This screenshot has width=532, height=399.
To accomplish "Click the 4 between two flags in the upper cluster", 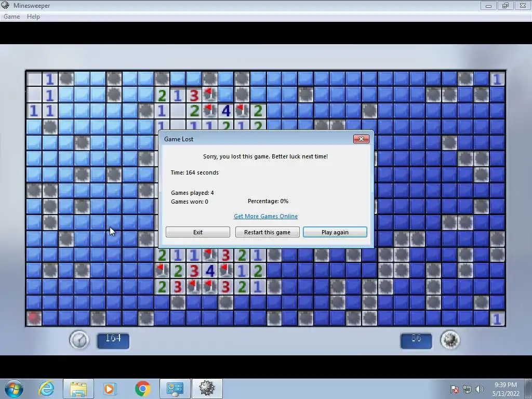I will [226, 111].
